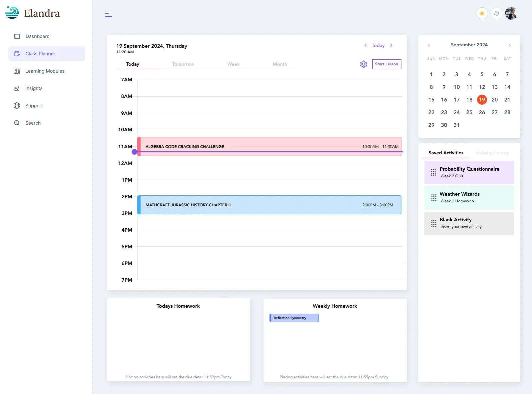
Task: Open Dashboard from the sidebar
Action: click(37, 36)
